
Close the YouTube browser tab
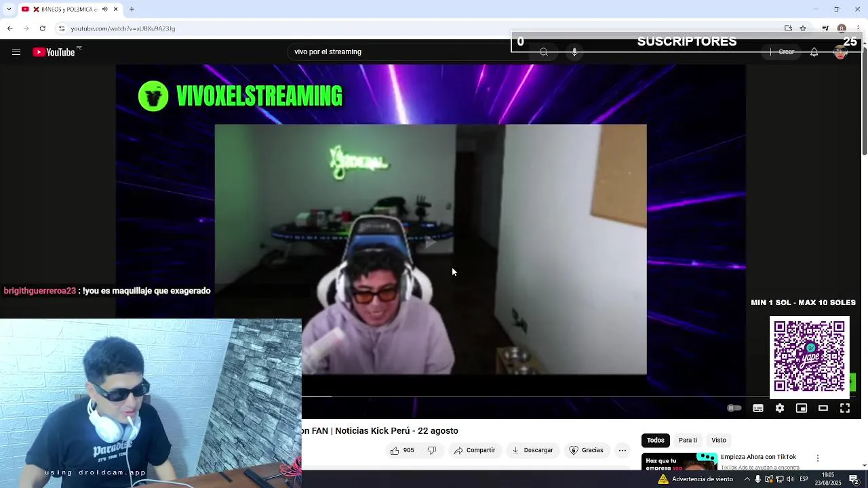coord(115,9)
